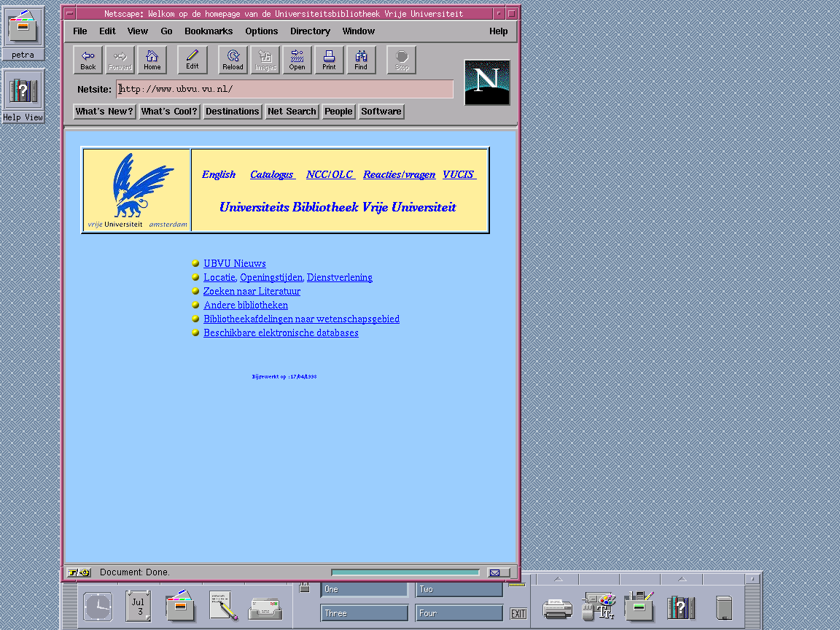Open the Directory menu
This screenshot has width=840, height=630.
coord(310,31)
